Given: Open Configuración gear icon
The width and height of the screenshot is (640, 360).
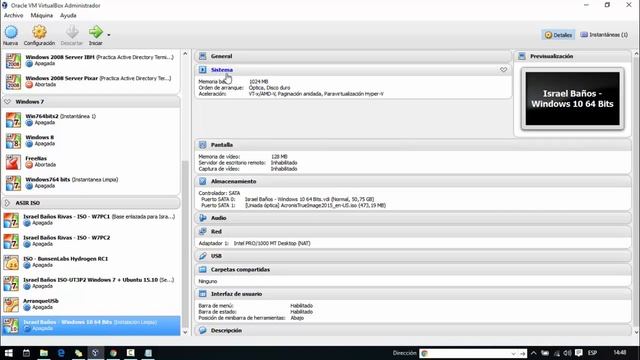Looking at the screenshot, I should click(39, 32).
